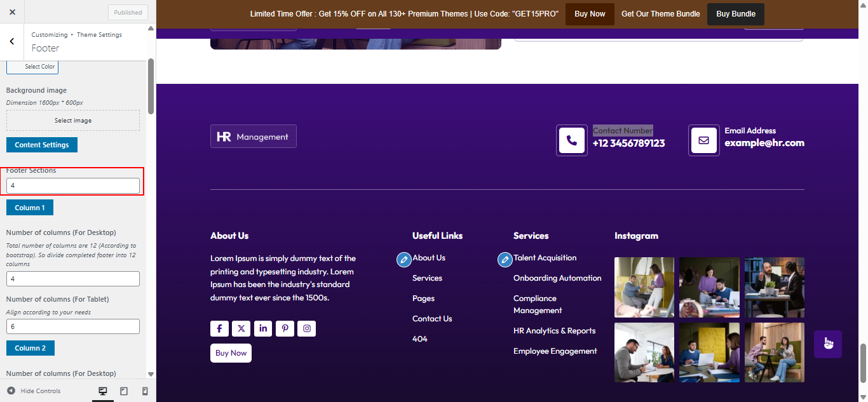The width and height of the screenshot is (868, 402).
Task: Select the Instagram social icon
Action: [x=306, y=328]
